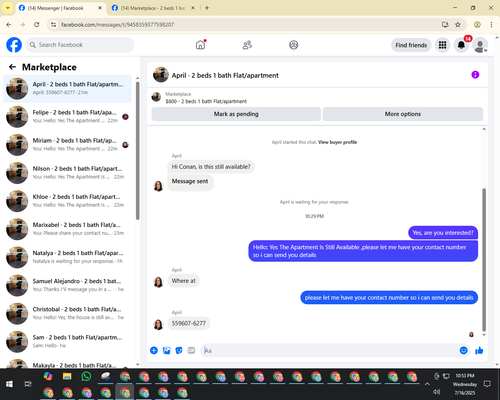Viewport: 500px width, 400px height.
Task: Open the Natalya conversation
Action: pos(67,257)
